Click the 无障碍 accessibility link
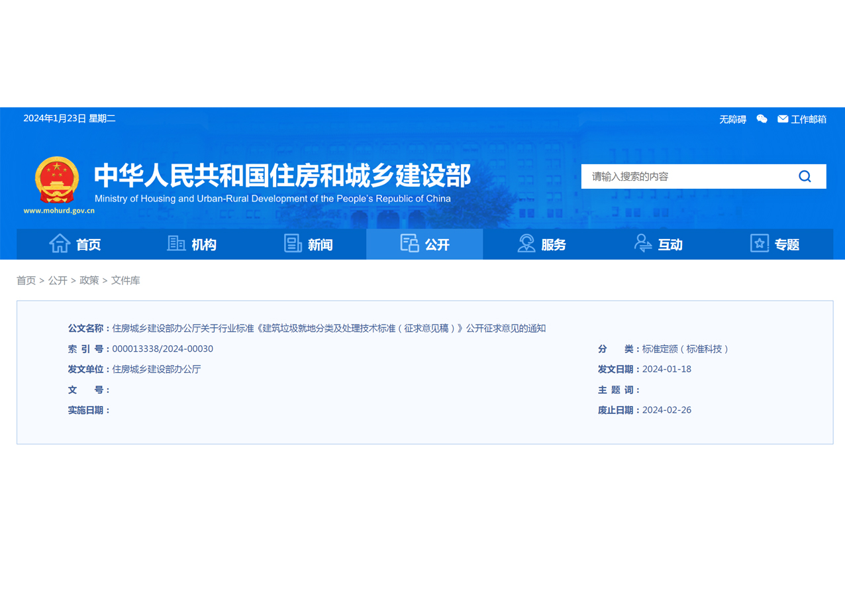The width and height of the screenshot is (845, 616). pyautogui.click(x=732, y=119)
